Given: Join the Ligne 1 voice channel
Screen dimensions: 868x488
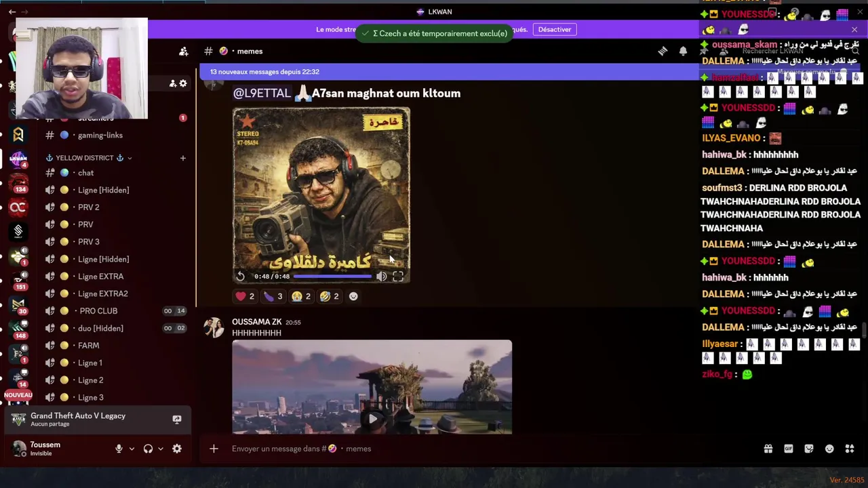Looking at the screenshot, I should click(x=90, y=363).
